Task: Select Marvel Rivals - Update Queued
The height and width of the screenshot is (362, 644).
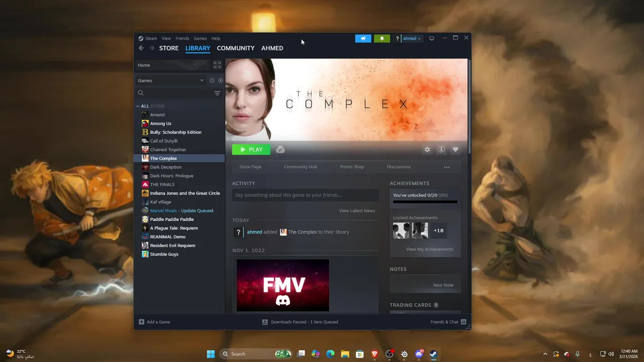Action: pyautogui.click(x=182, y=211)
